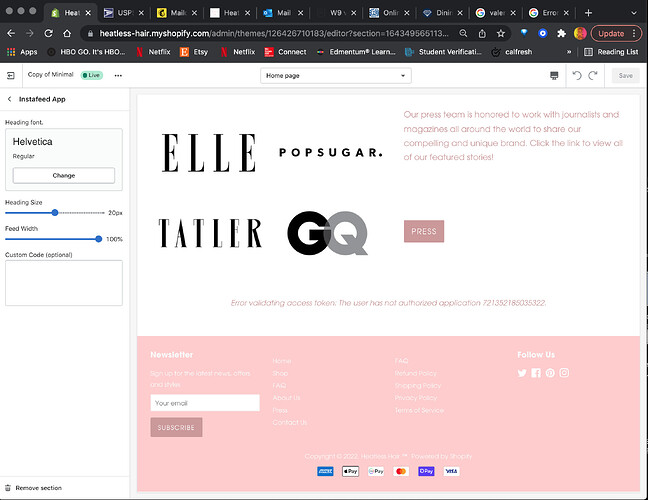Open Instagram icon under Follow Us

(564, 373)
